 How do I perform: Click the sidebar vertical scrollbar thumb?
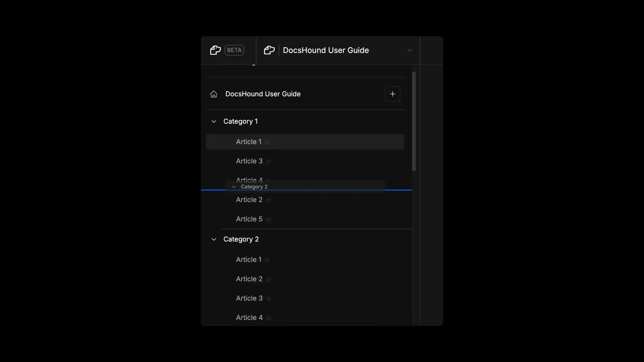414,121
